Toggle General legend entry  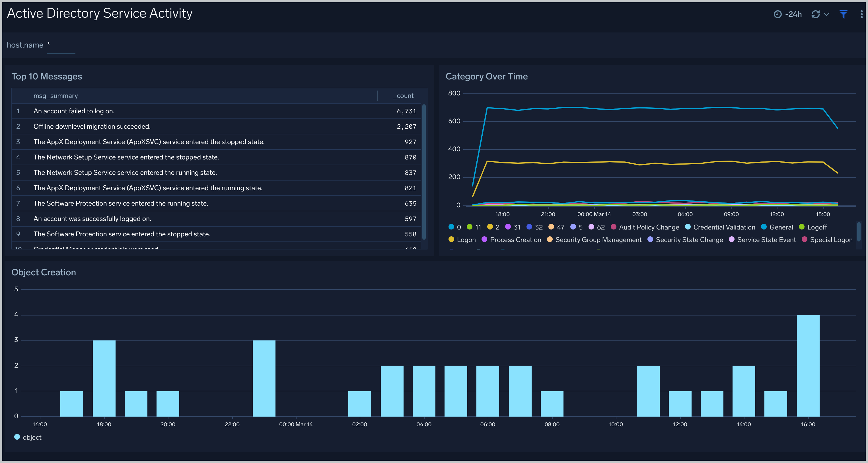pyautogui.click(x=777, y=227)
